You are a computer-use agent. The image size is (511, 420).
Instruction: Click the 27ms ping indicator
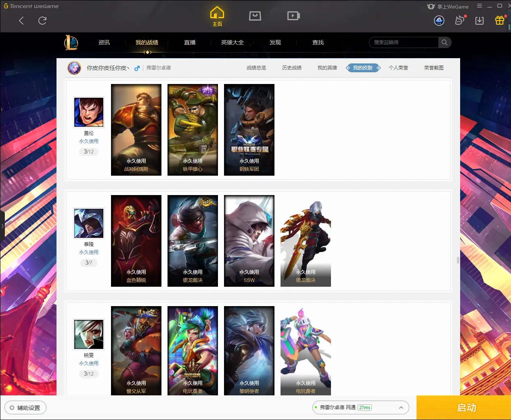point(364,407)
